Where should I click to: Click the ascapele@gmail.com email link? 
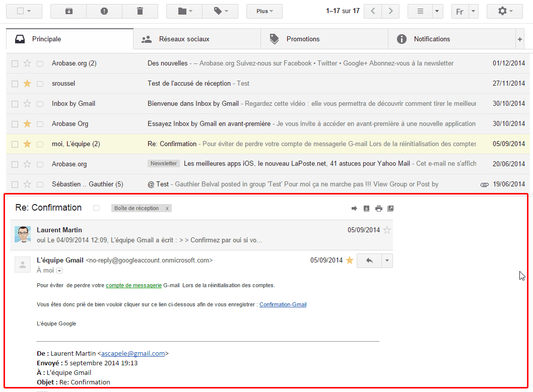pyautogui.click(x=133, y=354)
